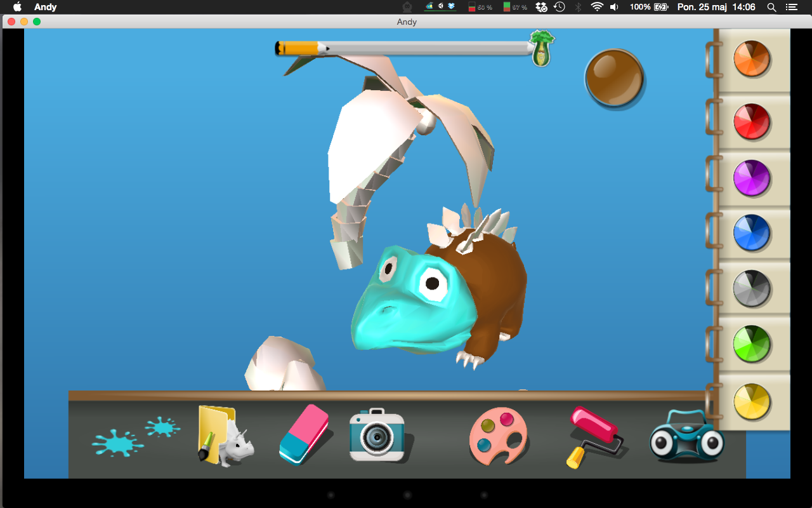
Task: Click the cyan paint splatter tool
Action: pos(118,441)
